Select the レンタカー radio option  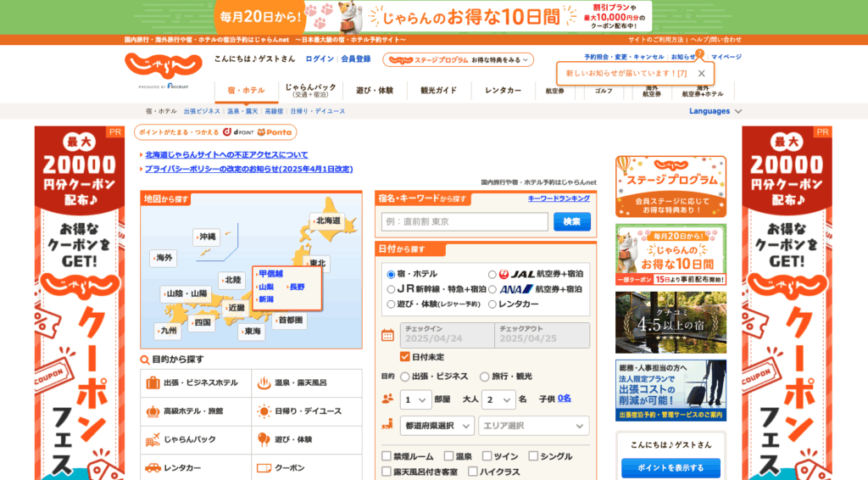pyautogui.click(x=492, y=304)
